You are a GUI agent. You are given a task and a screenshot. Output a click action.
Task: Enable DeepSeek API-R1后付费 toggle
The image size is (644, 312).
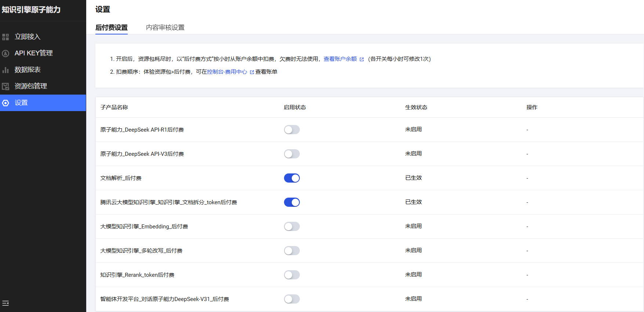click(x=292, y=130)
